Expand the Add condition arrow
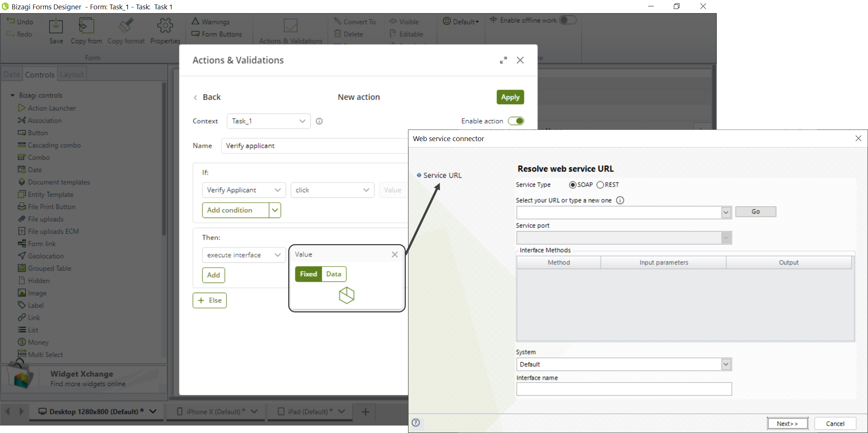868x433 pixels. [275, 210]
